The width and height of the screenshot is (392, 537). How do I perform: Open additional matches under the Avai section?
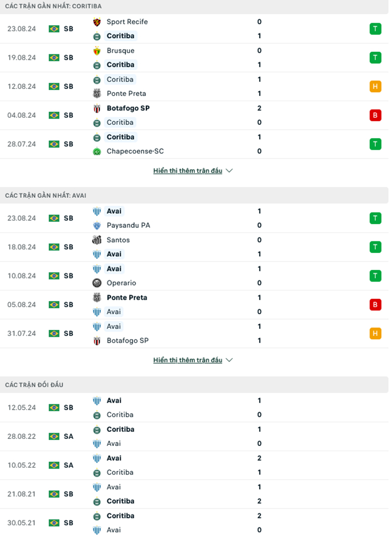tap(193, 360)
